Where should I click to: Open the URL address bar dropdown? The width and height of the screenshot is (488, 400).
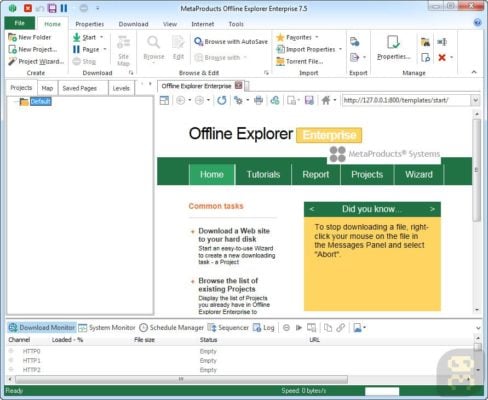[x=475, y=100]
